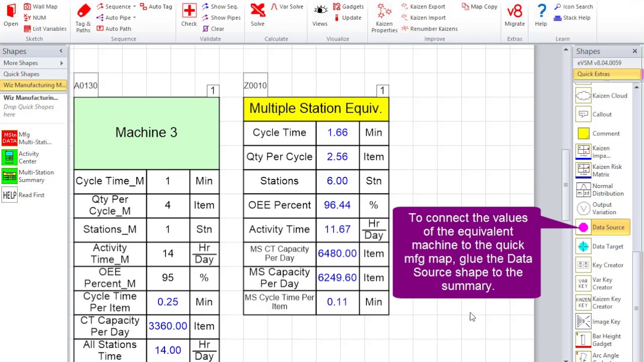This screenshot has width=644, height=362.
Task: Open the Help button
Action: tap(541, 15)
